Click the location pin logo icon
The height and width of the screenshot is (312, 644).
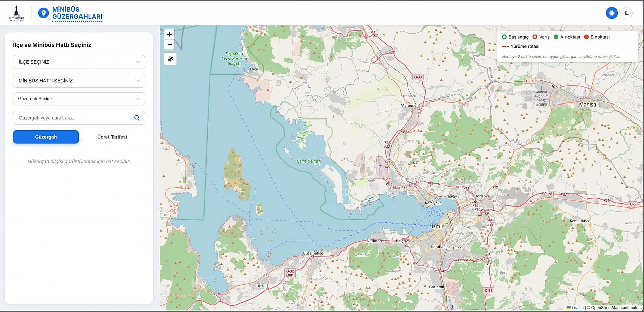[44, 13]
